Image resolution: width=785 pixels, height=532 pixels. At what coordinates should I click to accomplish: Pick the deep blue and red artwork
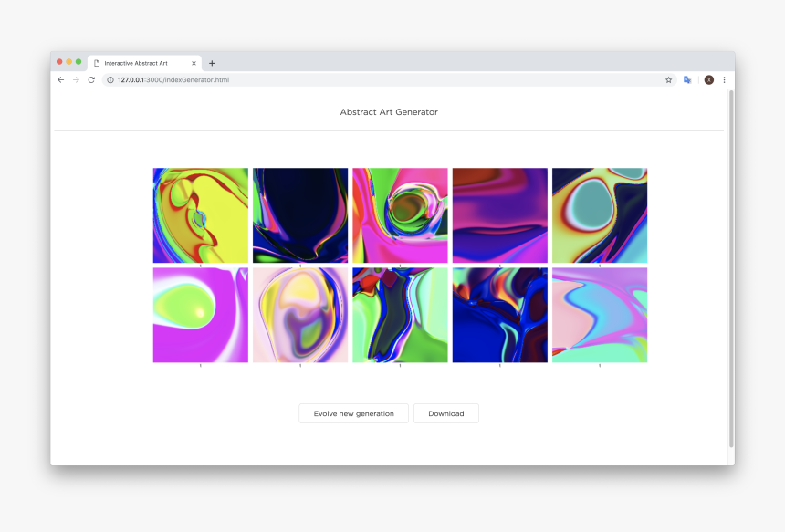click(x=499, y=315)
